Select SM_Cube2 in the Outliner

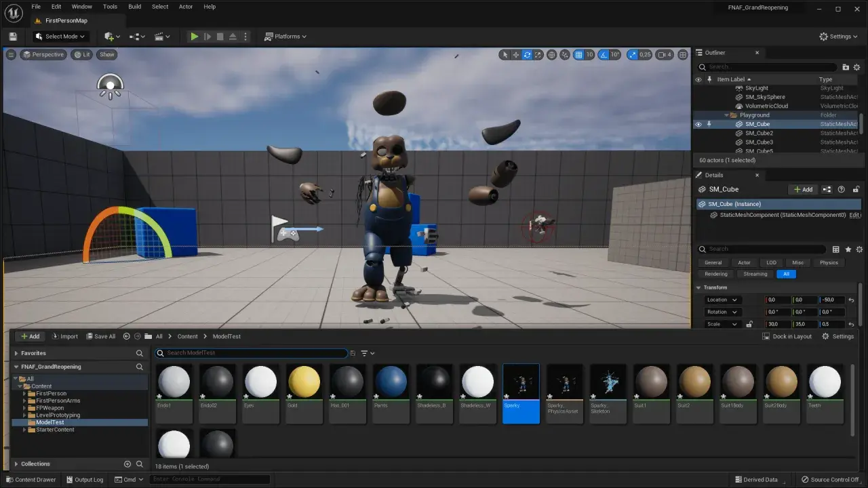[x=759, y=134]
